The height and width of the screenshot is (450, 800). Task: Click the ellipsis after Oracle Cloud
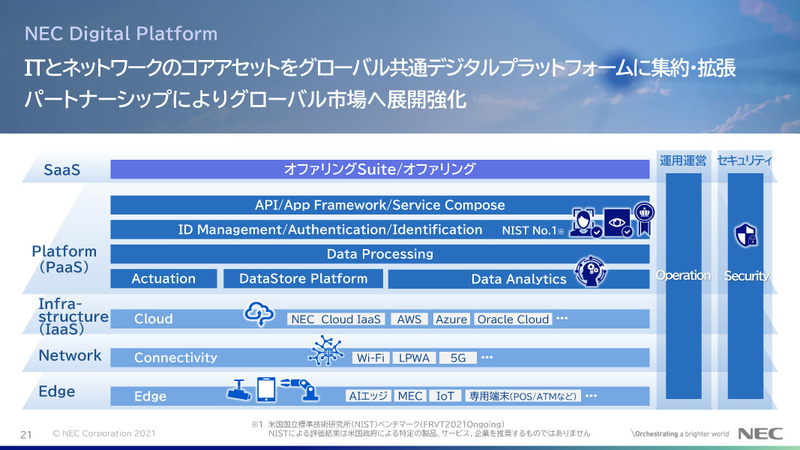click(562, 318)
